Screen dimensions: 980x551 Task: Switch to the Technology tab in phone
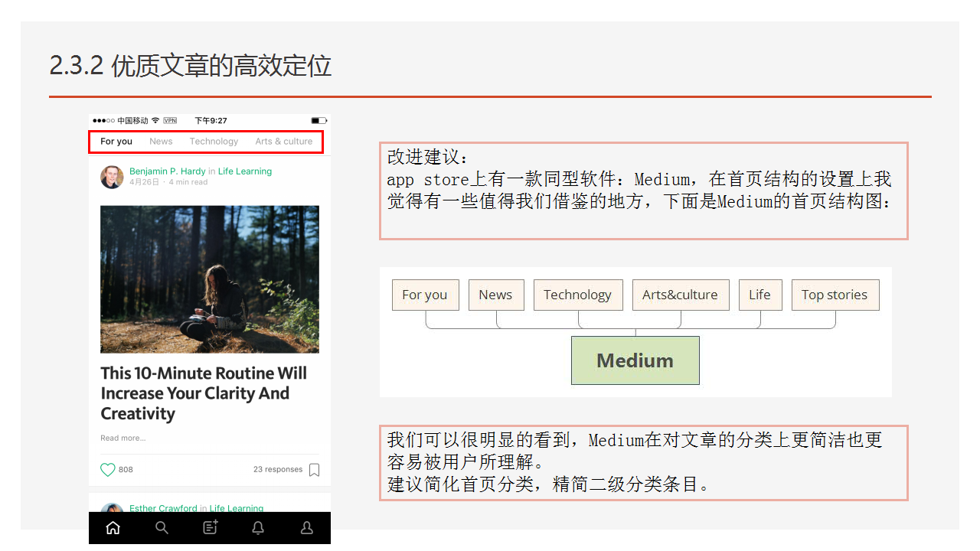pos(214,142)
